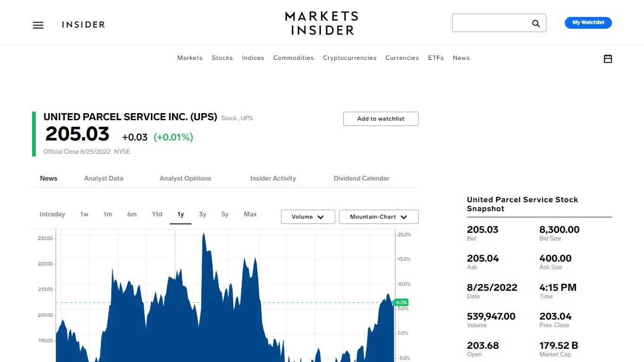The image size is (644, 362).
Task: Open the Mountain-Chart type dropdown
Action: coord(379,217)
